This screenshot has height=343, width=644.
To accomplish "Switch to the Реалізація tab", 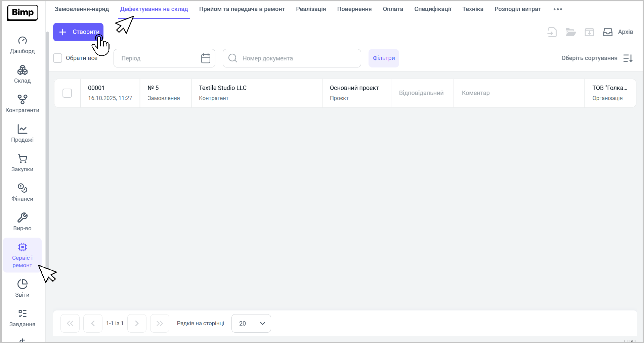I will [311, 9].
